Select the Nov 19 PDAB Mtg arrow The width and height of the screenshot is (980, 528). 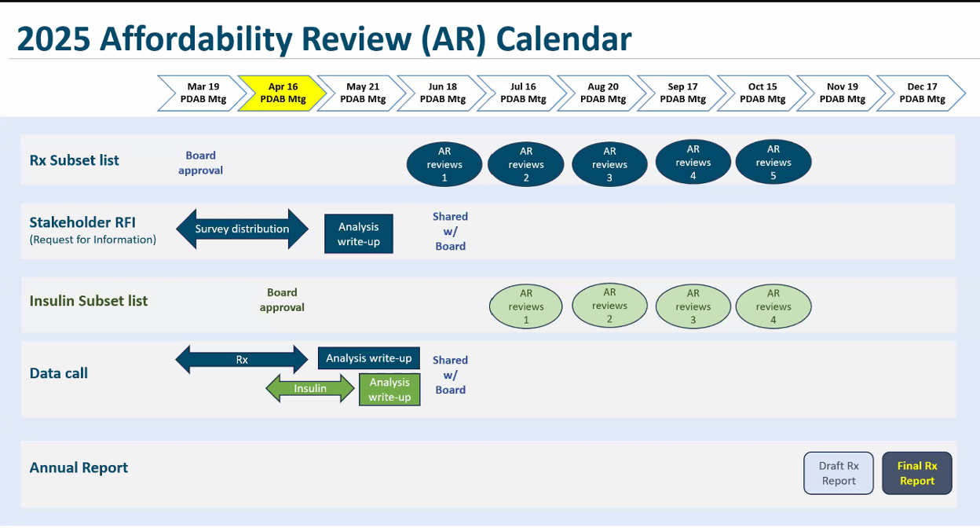[842, 93]
